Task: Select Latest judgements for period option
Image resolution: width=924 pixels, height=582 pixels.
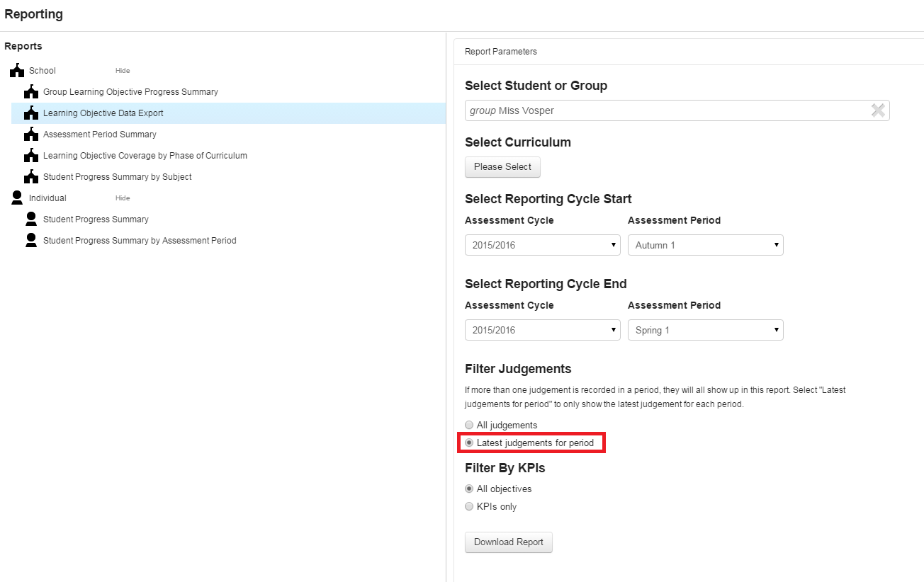Action: point(469,443)
